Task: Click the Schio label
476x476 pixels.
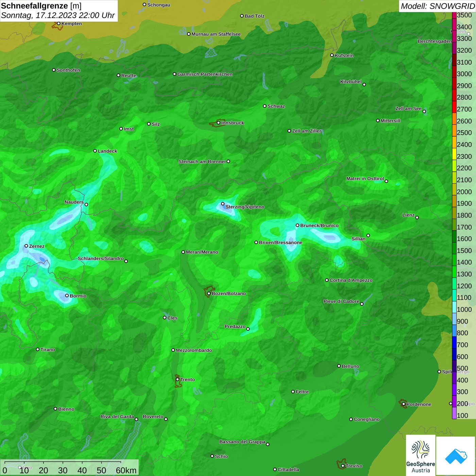Action: (221, 456)
